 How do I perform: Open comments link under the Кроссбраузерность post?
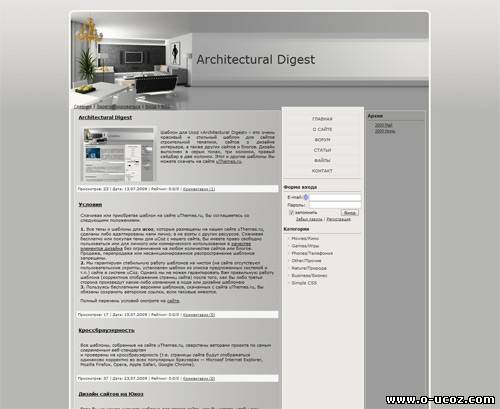(199, 378)
